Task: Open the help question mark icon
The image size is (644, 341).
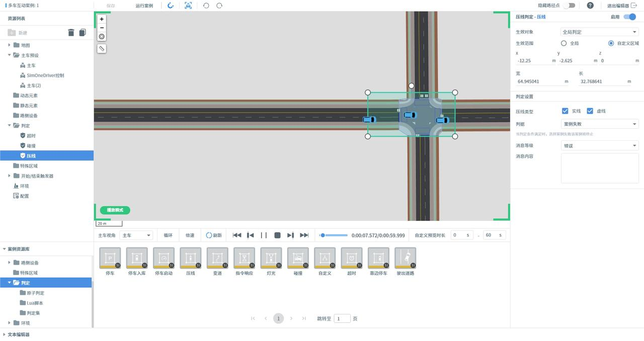Action: (x=590, y=6)
